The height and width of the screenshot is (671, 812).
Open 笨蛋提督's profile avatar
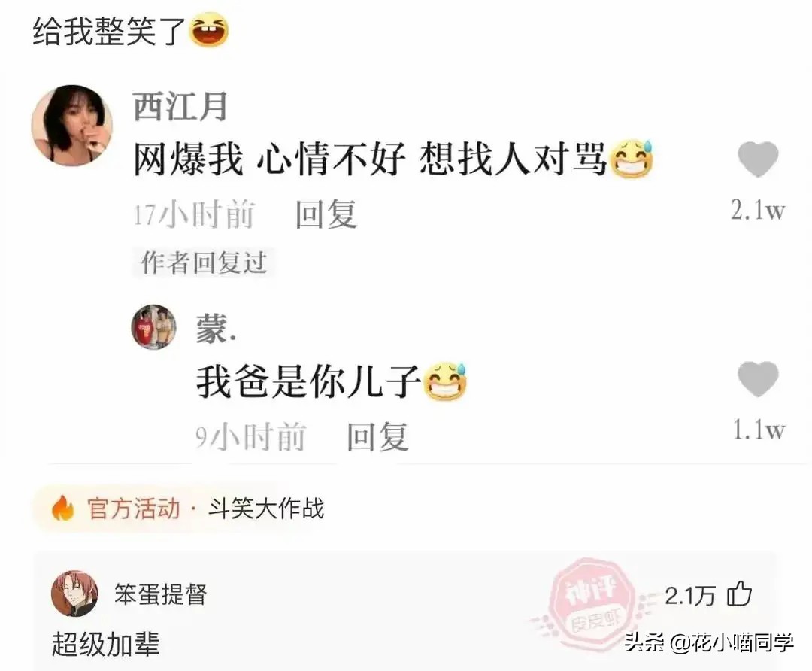pos(74,594)
